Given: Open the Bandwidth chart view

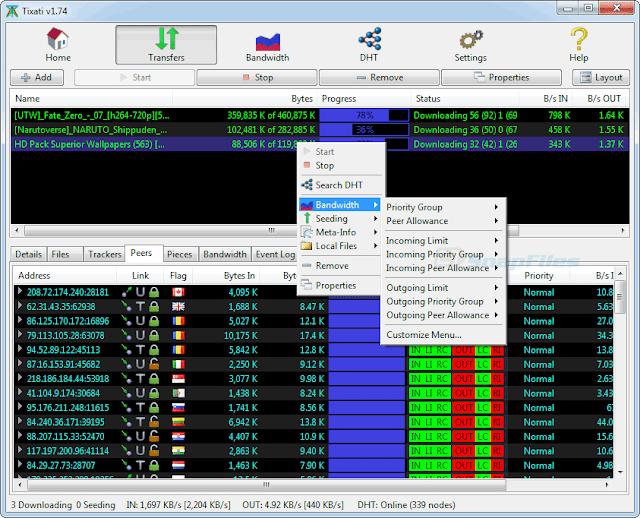Looking at the screenshot, I should coord(267,45).
